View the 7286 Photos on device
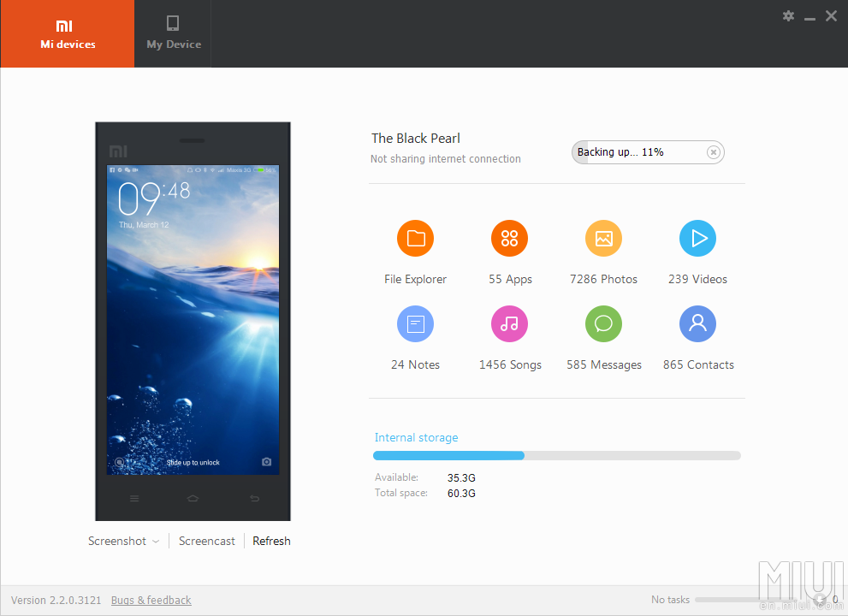The width and height of the screenshot is (848, 616). [x=603, y=238]
